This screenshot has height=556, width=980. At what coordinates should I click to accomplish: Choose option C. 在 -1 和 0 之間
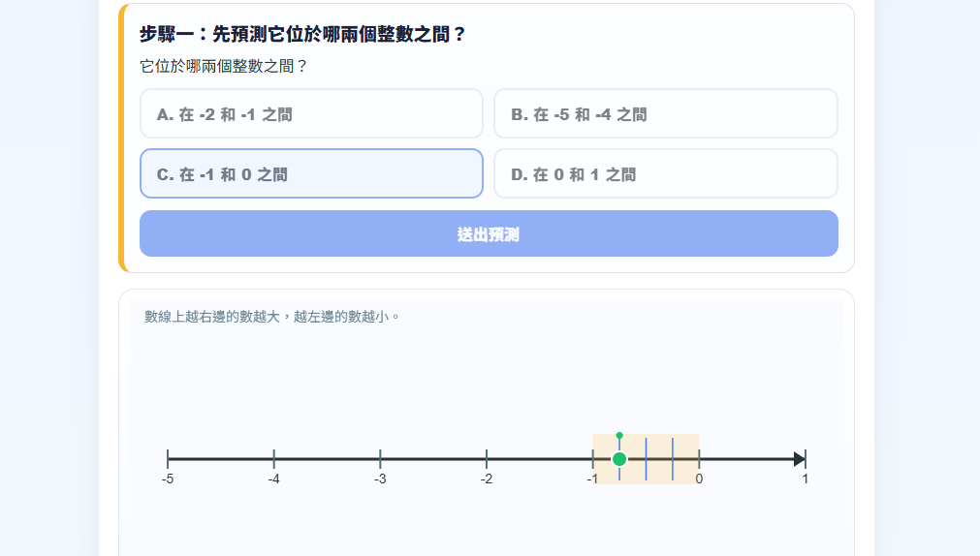(311, 173)
